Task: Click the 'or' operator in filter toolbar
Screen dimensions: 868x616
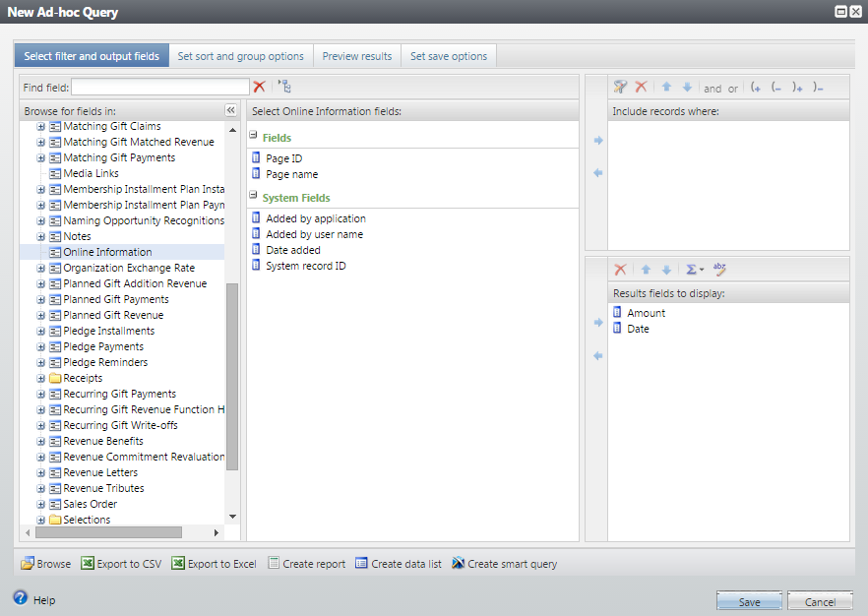Action: pos(733,89)
